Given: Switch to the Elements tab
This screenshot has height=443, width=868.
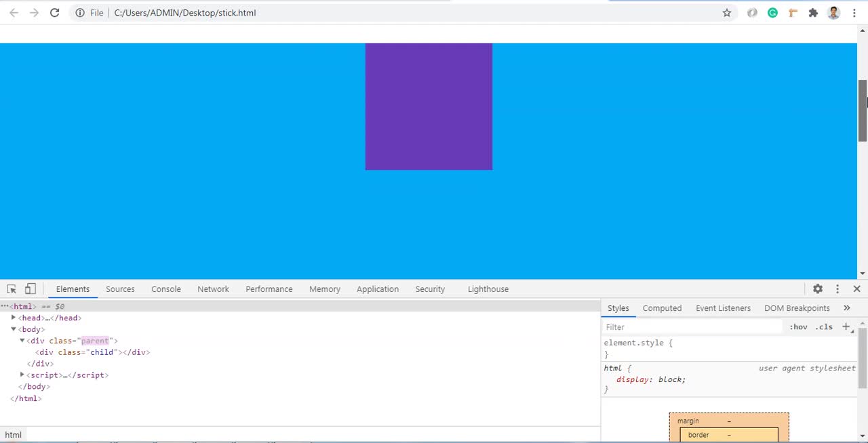Looking at the screenshot, I should (x=73, y=289).
